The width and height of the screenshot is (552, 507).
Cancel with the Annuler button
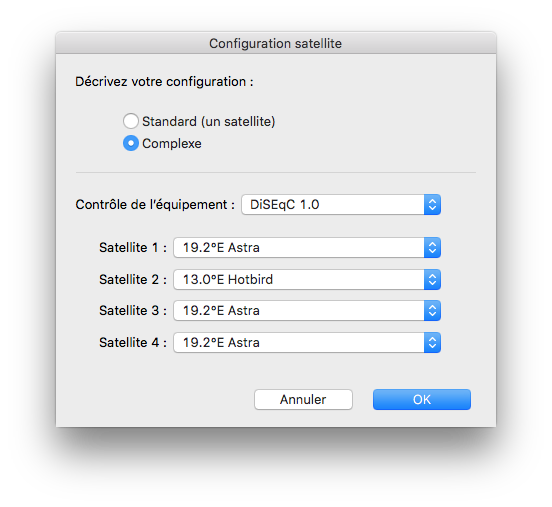tap(303, 400)
